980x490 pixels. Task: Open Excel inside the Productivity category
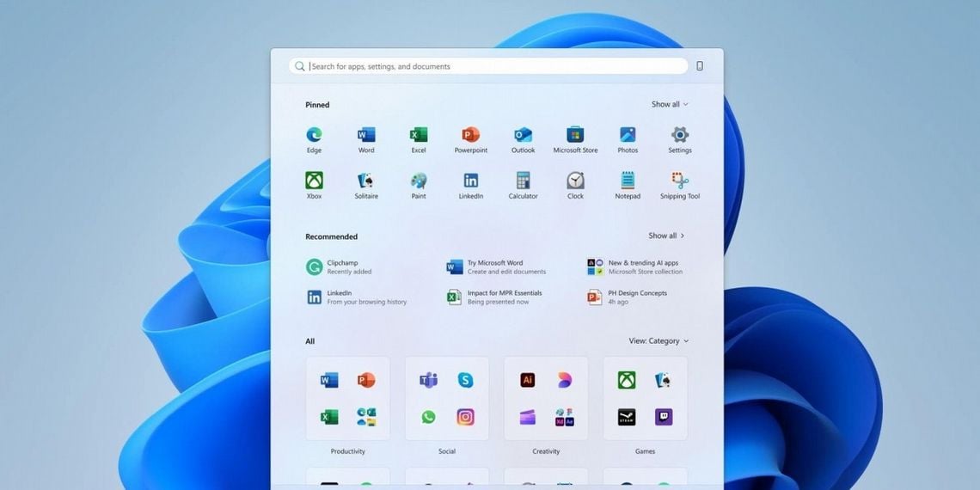pos(328,417)
